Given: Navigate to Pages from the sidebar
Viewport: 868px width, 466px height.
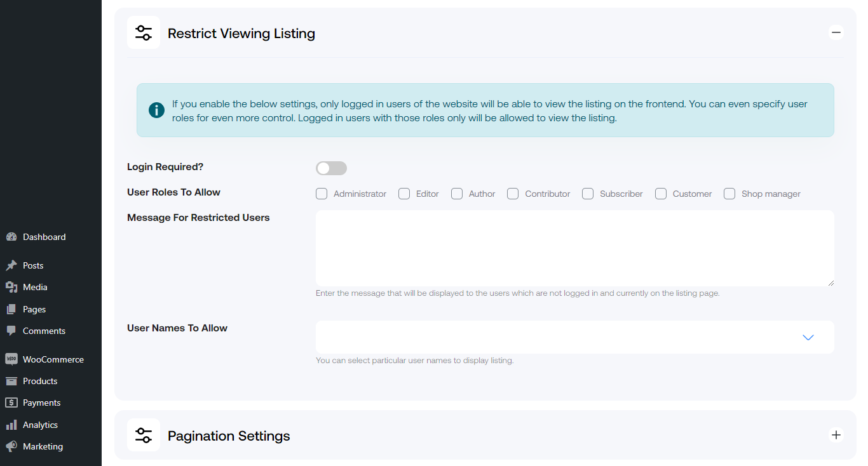Looking at the screenshot, I should pos(35,309).
